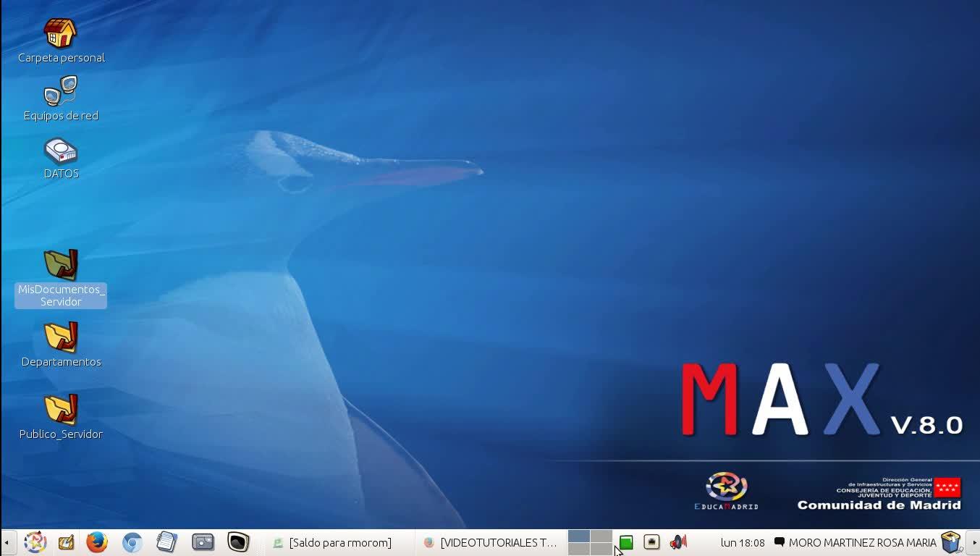Open MORO MARTINEZ ROSA MARIA user menu

point(855,542)
